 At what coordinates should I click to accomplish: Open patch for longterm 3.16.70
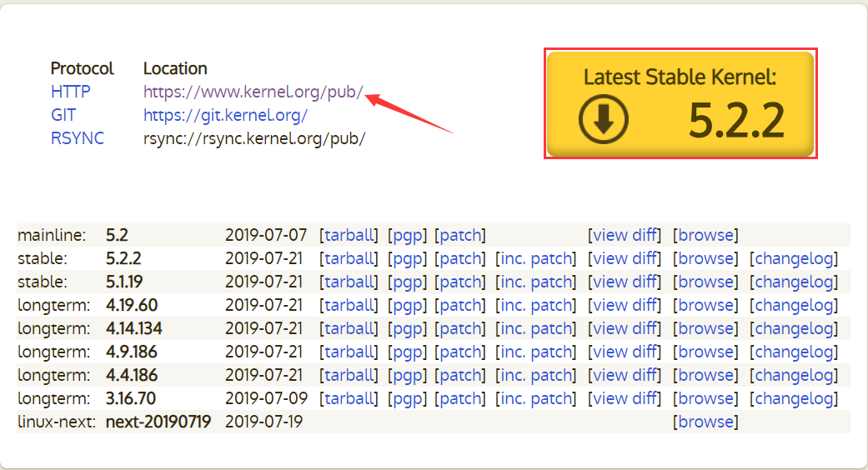pos(460,398)
